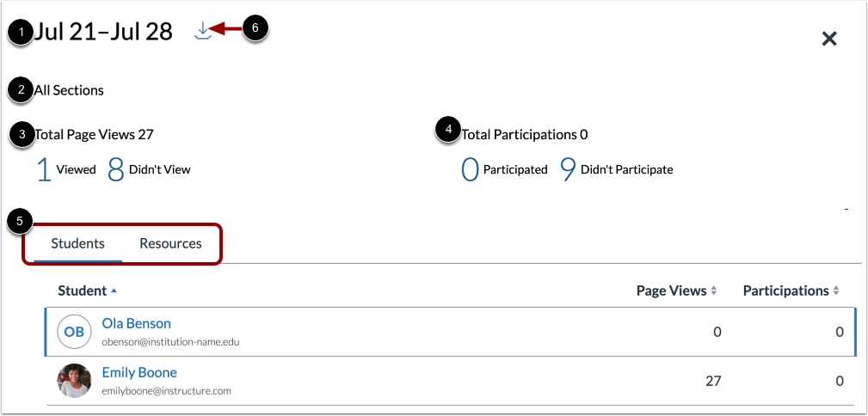The width and height of the screenshot is (868, 416).
Task: Click the numbered marker 3 annotation
Action: (x=21, y=134)
